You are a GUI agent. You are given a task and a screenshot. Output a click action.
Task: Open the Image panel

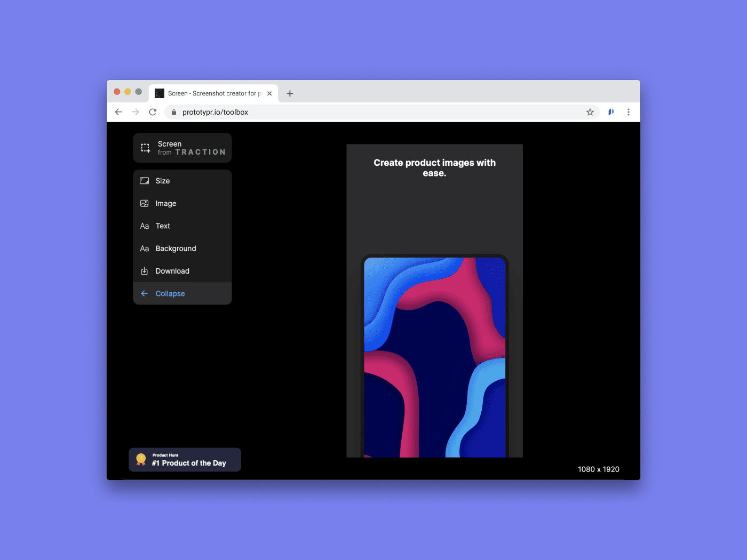pos(166,203)
